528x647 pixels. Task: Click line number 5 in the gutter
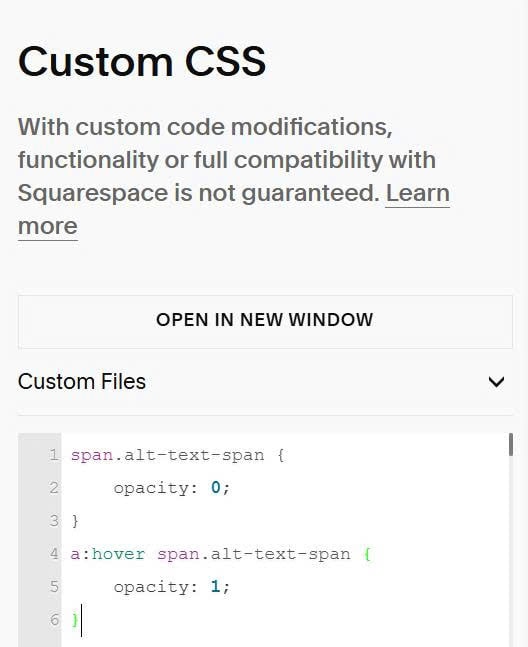coord(54,586)
